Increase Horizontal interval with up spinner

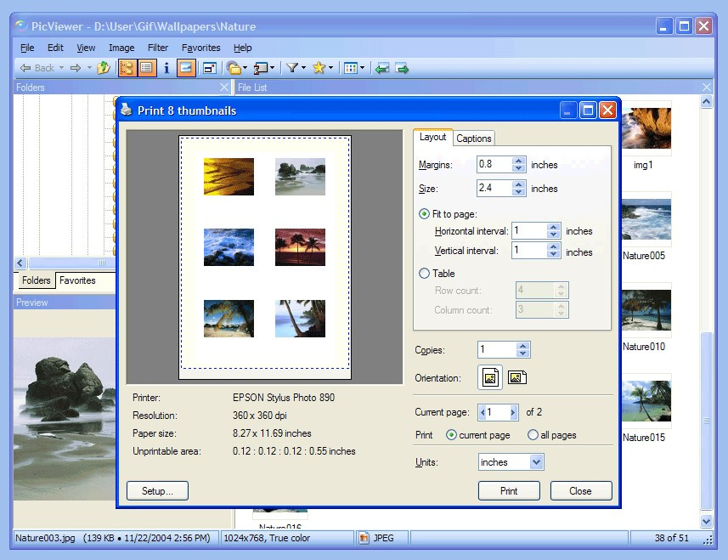[553, 227]
